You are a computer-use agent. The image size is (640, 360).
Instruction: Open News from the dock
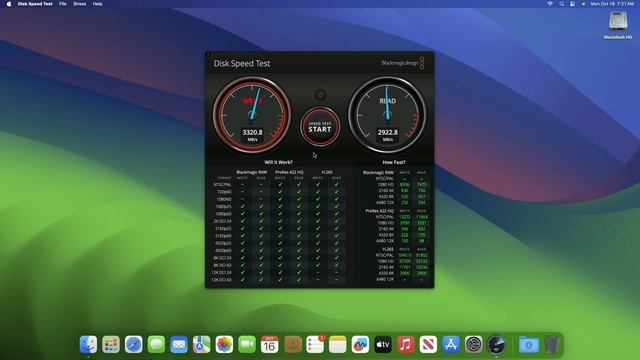[x=428, y=344]
